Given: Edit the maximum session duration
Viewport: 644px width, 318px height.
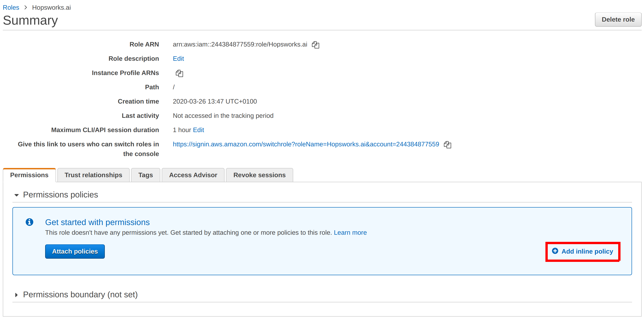Looking at the screenshot, I should coord(199,130).
